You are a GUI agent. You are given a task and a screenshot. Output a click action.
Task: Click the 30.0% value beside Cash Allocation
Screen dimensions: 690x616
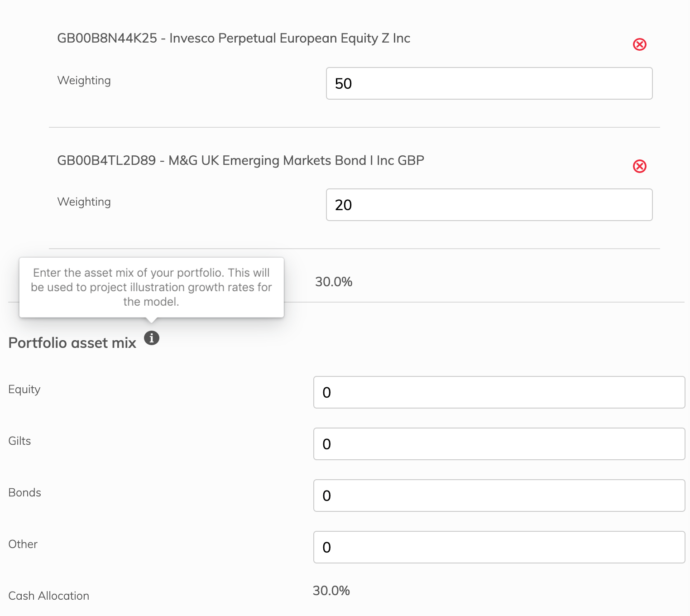tap(331, 591)
